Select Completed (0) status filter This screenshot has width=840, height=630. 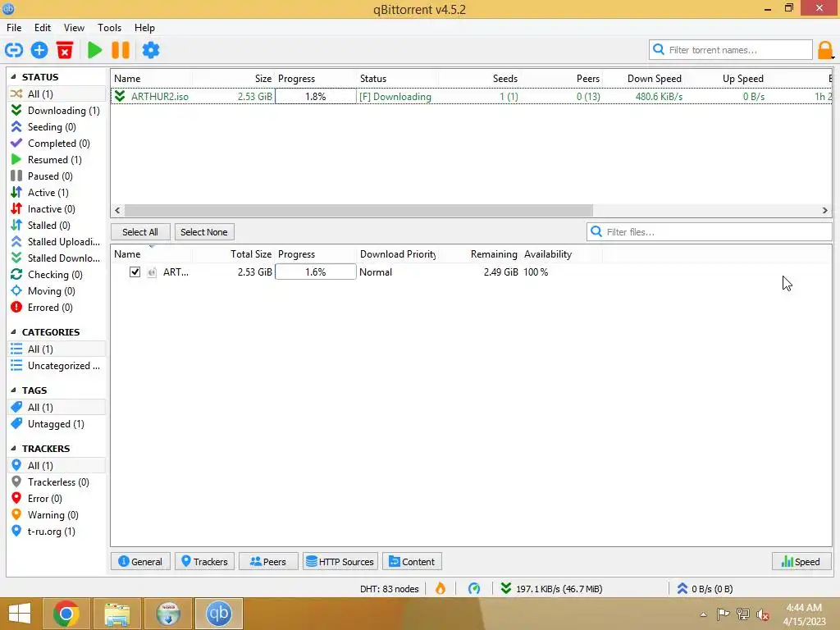coord(57,143)
